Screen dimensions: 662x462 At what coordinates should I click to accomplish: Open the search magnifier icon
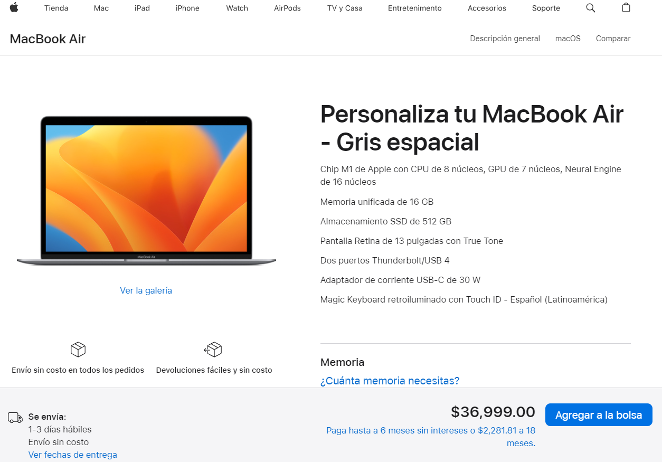(x=590, y=8)
